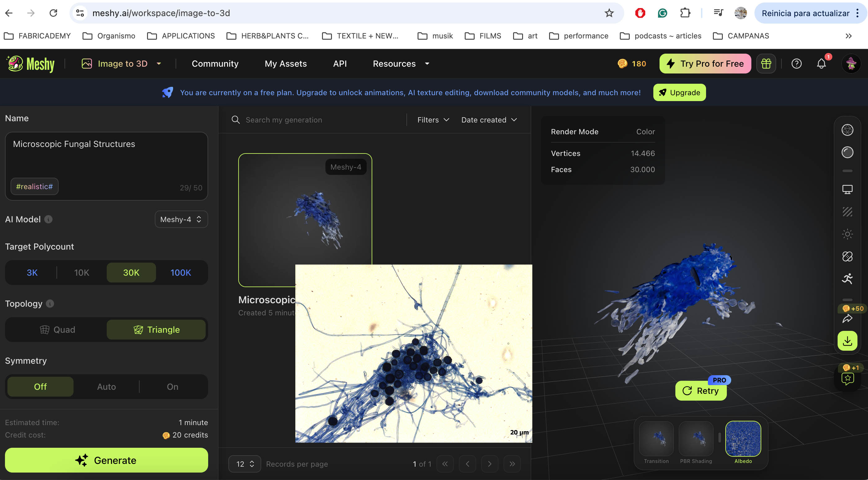Select 100K target polycount option
868x480 pixels.
point(180,273)
